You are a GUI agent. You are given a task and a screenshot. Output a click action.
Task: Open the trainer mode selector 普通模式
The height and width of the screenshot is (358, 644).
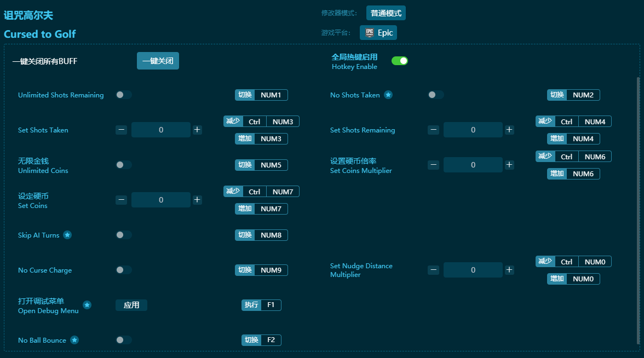pos(386,13)
